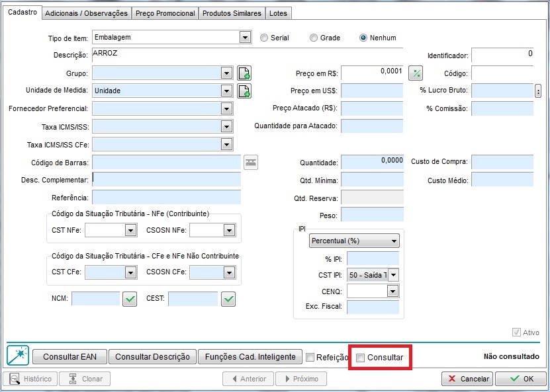Click the Descrição field containing ARROZ
The width and height of the screenshot is (550, 392).
pyautogui.click(x=248, y=55)
